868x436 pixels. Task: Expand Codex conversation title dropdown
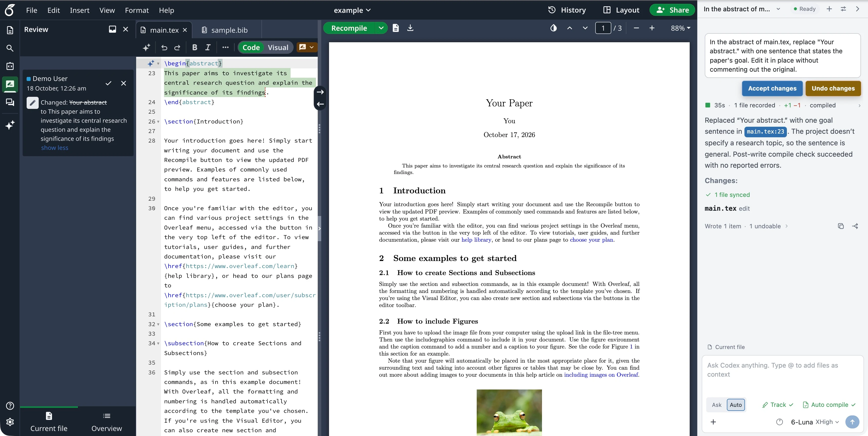point(778,9)
